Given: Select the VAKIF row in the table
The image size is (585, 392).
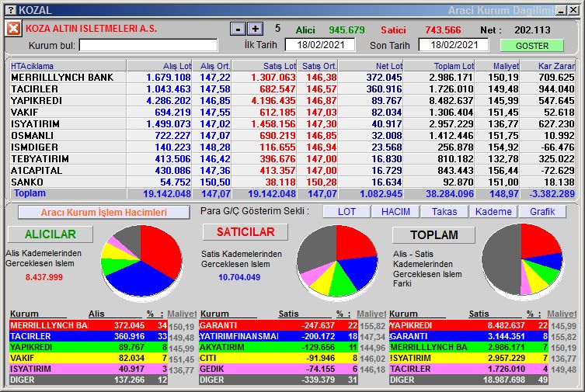Looking at the screenshot, I should click(x=292, y=112).
